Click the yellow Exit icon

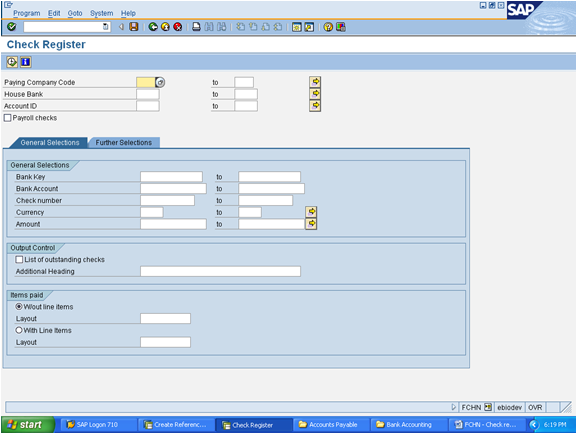point(165,27)
